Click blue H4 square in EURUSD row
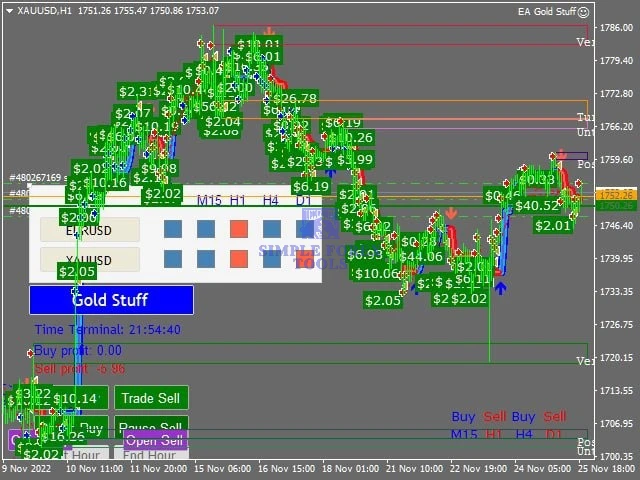Viewport: 640px width, 480px height. pos(271,229)
